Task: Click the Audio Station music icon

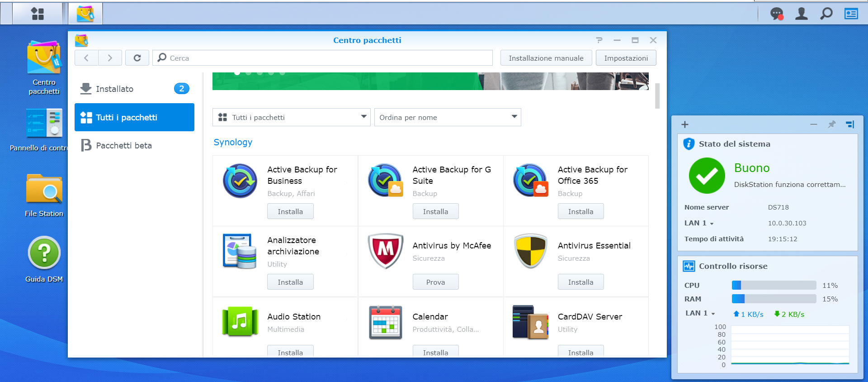Action: (x=240, y=322)
